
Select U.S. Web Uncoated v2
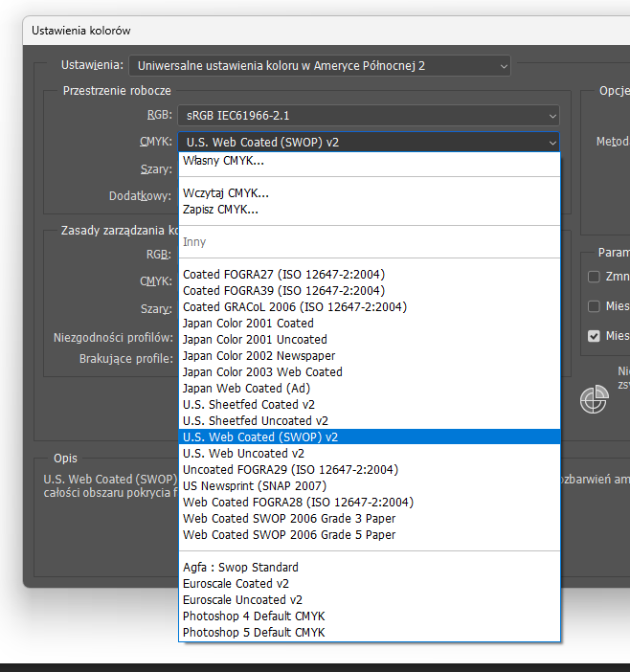[x=370, y=454]
